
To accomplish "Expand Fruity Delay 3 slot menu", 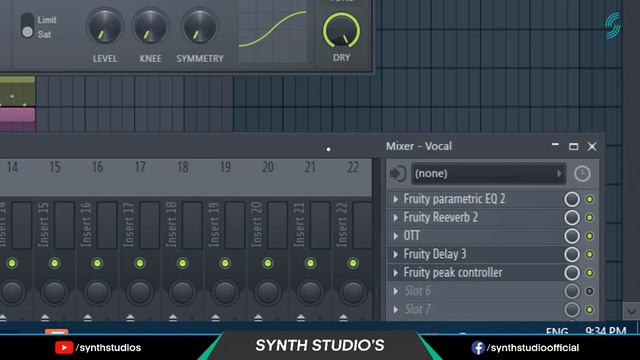I will click(396, 254).
